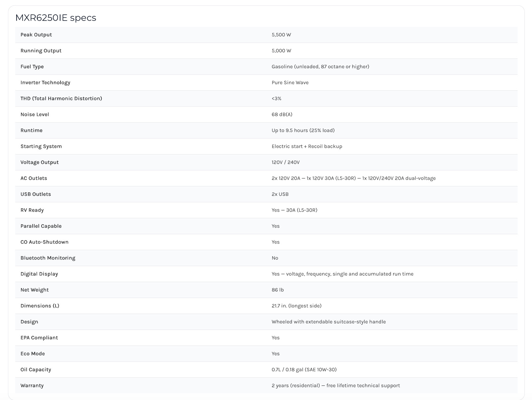
Task: Click the 2x USB outlets value
Action: 280,194
